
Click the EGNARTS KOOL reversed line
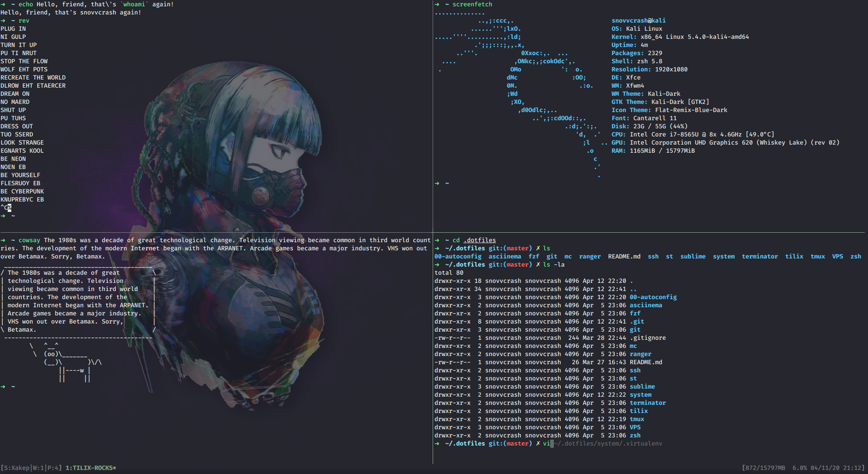[22, 150]
